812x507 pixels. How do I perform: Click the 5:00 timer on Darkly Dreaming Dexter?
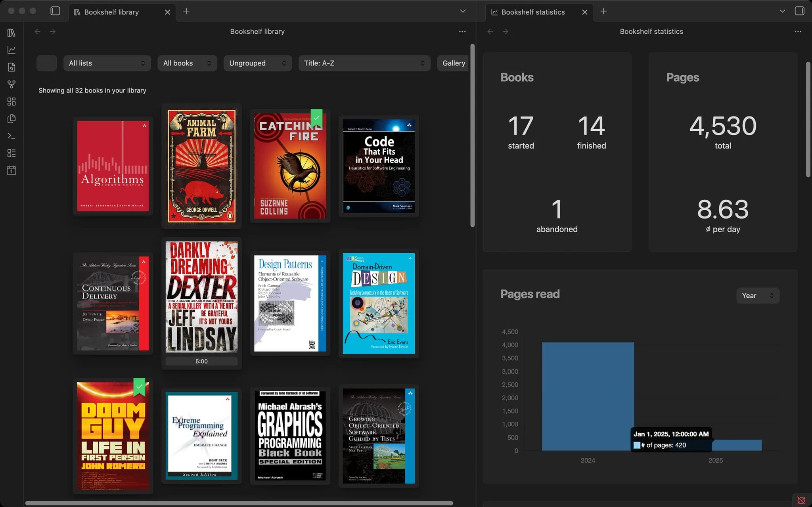click(201, 361)
